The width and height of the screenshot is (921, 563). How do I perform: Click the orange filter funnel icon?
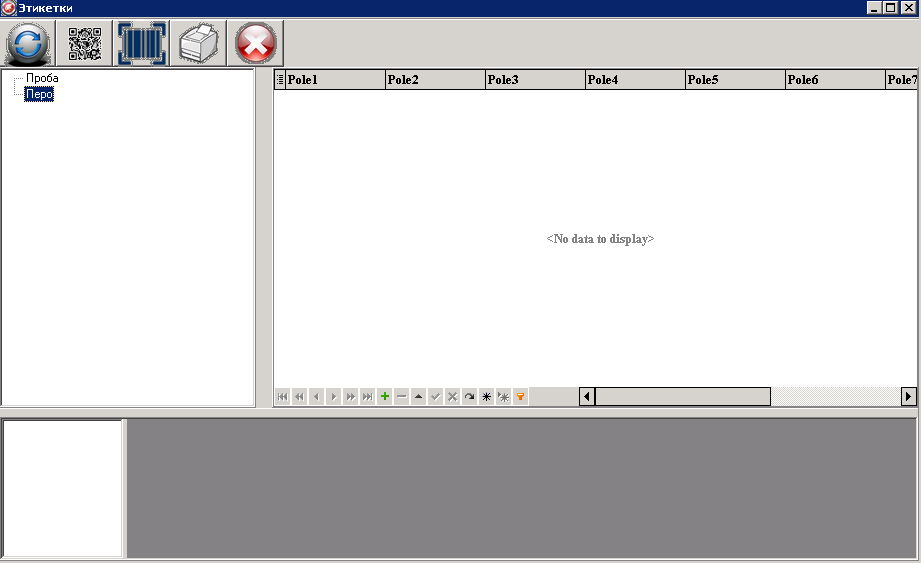520,397
